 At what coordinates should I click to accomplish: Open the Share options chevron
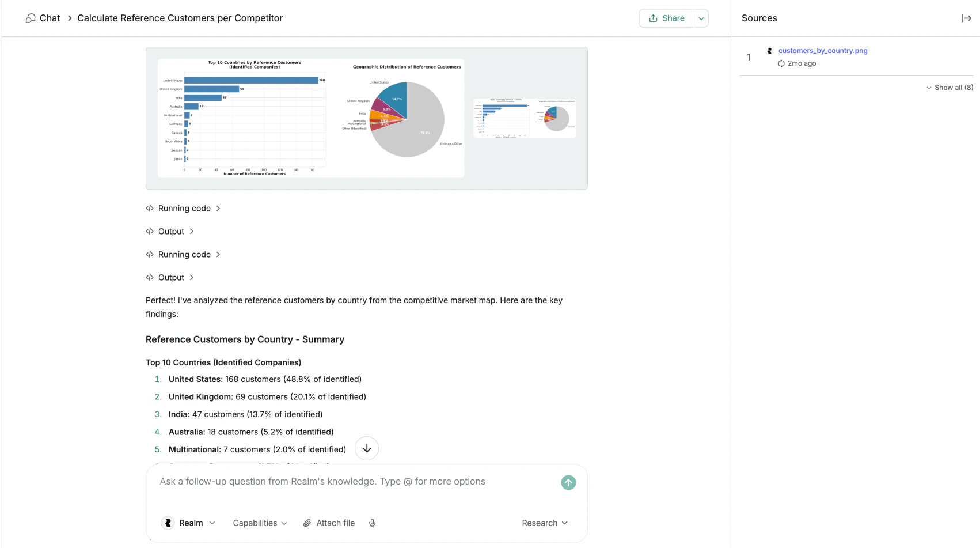point(701,18)
